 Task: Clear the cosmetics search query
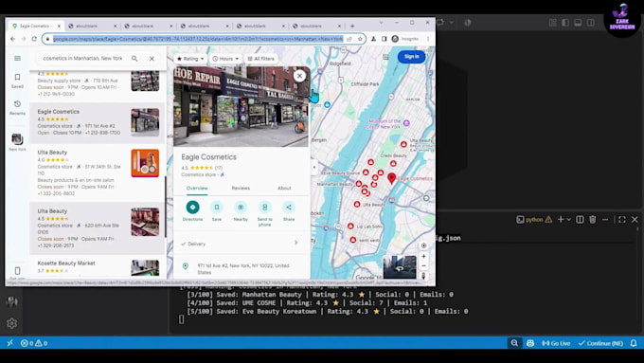152,59
